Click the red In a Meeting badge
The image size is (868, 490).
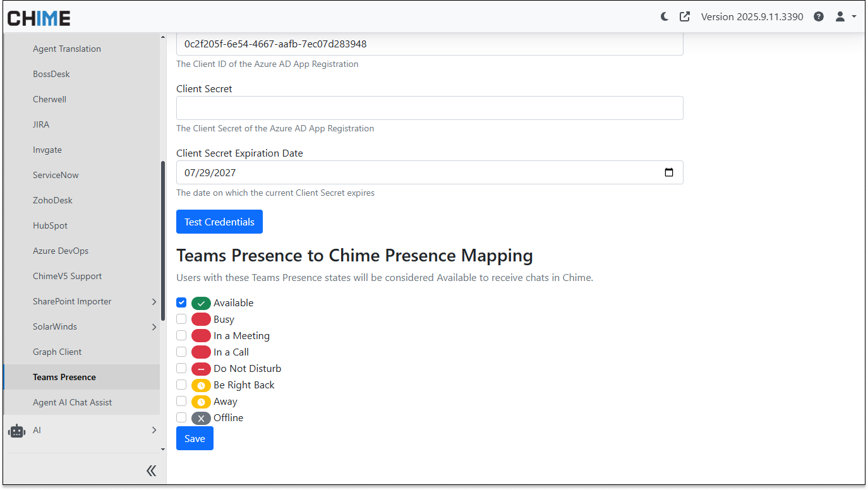tap(201, 336)
